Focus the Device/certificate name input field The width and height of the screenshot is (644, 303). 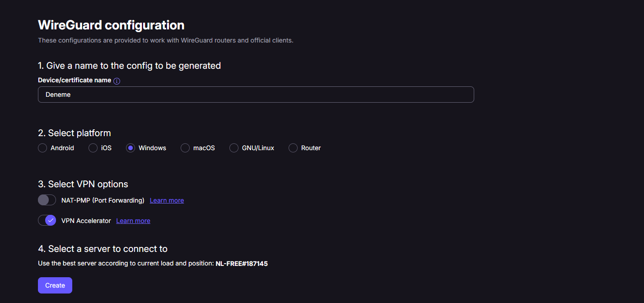pyautogui.click(x=256, y=95)
